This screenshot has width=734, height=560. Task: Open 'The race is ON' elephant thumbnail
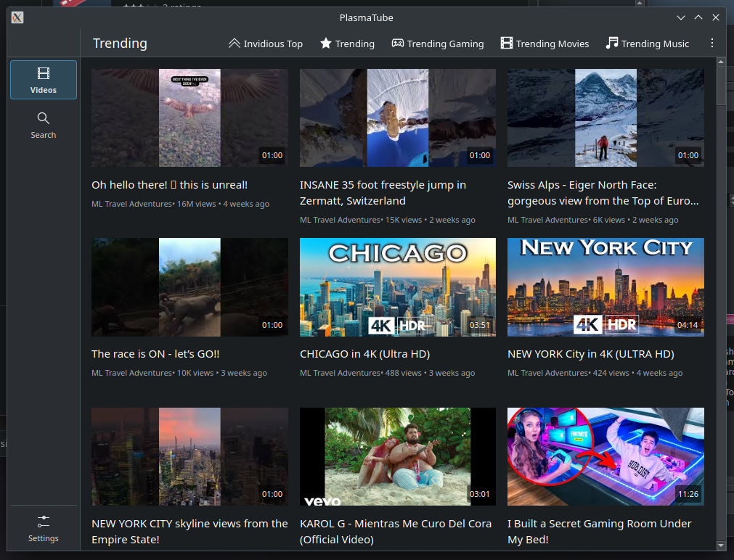click(x=189, y=287)
